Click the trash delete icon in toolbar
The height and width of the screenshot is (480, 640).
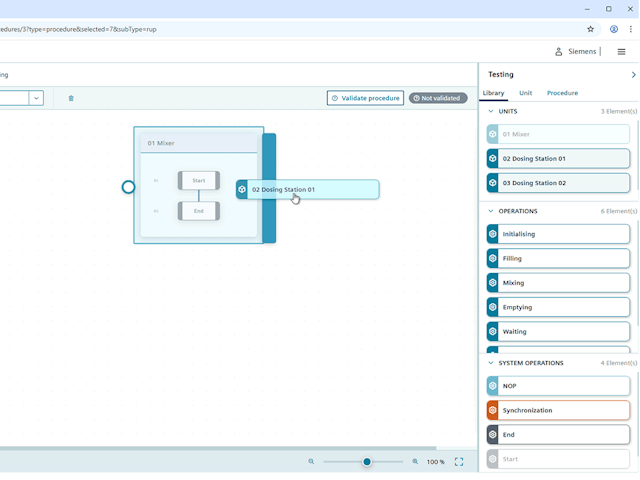71,98
